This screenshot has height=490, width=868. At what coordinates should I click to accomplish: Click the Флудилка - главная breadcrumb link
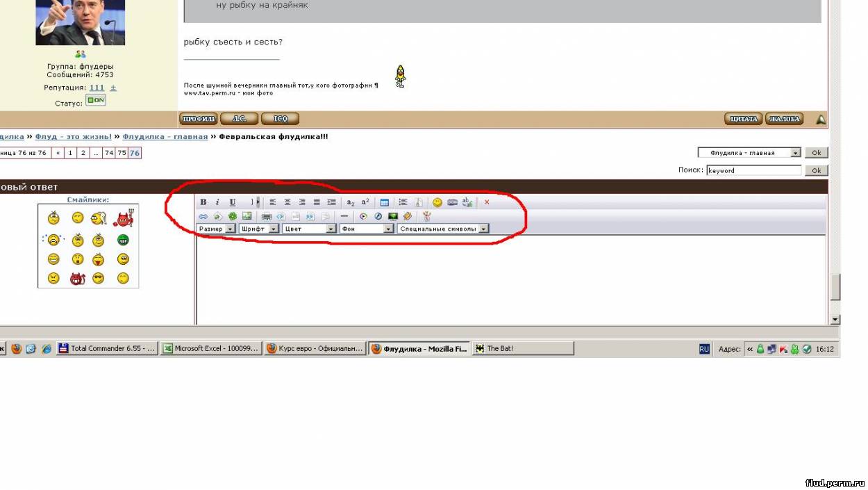[165, 137]
